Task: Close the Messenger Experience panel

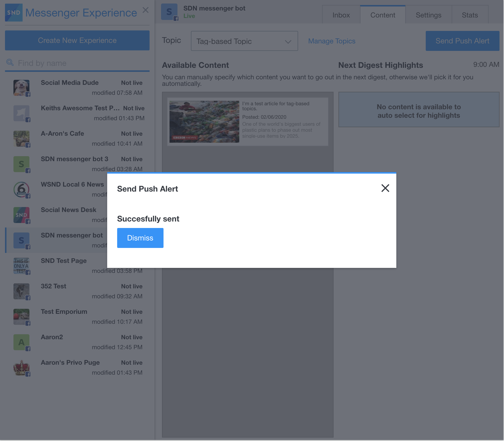Action: coord(146,10)
